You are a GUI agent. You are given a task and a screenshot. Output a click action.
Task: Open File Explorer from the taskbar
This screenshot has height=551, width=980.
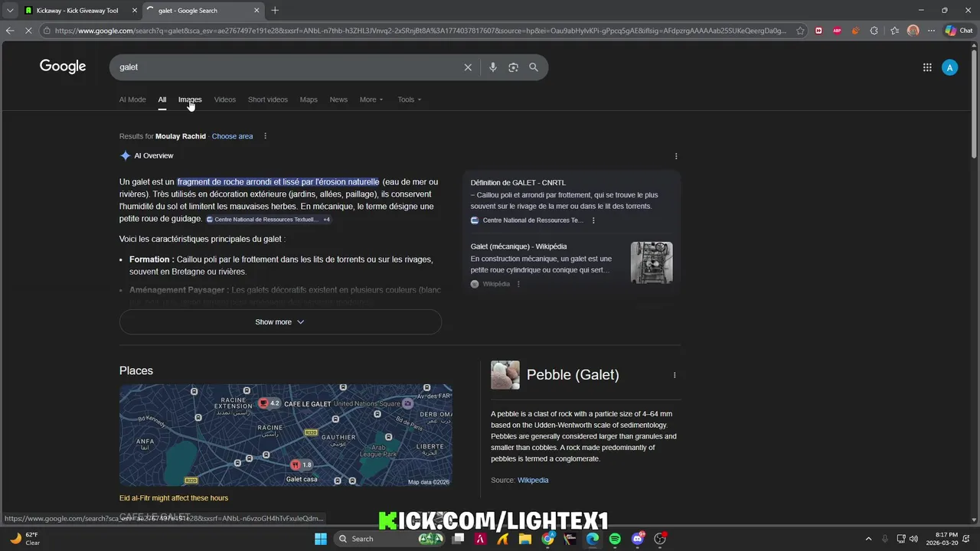(x=525, y=539)
